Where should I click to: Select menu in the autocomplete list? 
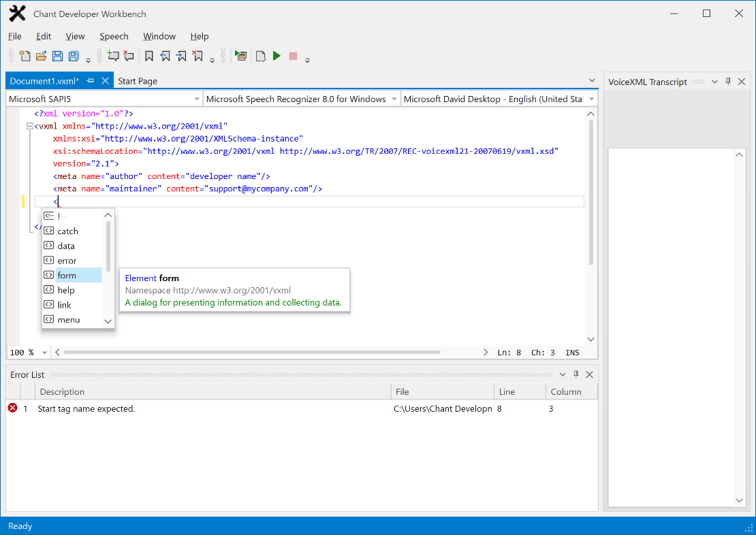click(x=72, y=319)
